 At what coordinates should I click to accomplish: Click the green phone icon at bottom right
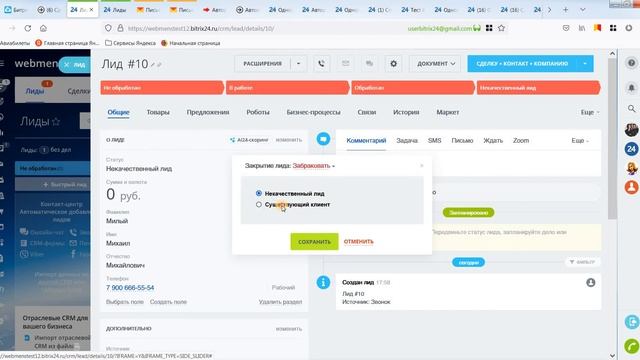[632, 346]
